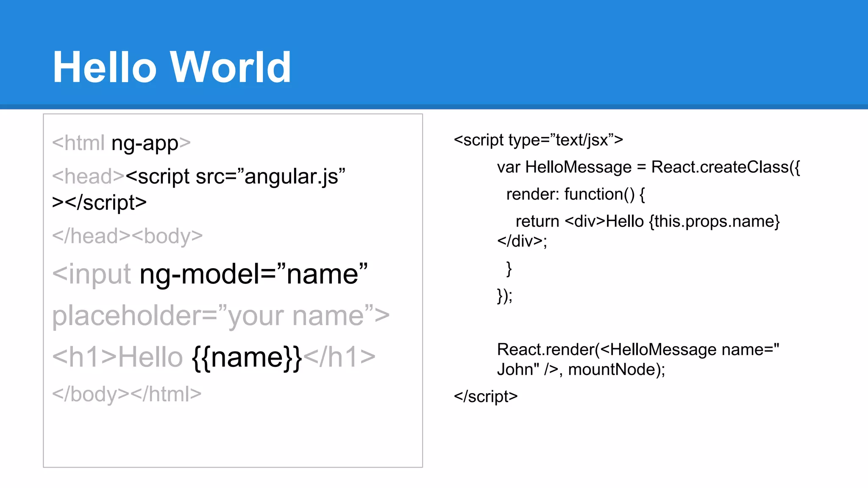The height and width of the screenshot is (488, 868).
Task: Click the closing }); line
Action: [x=504, y=295]
